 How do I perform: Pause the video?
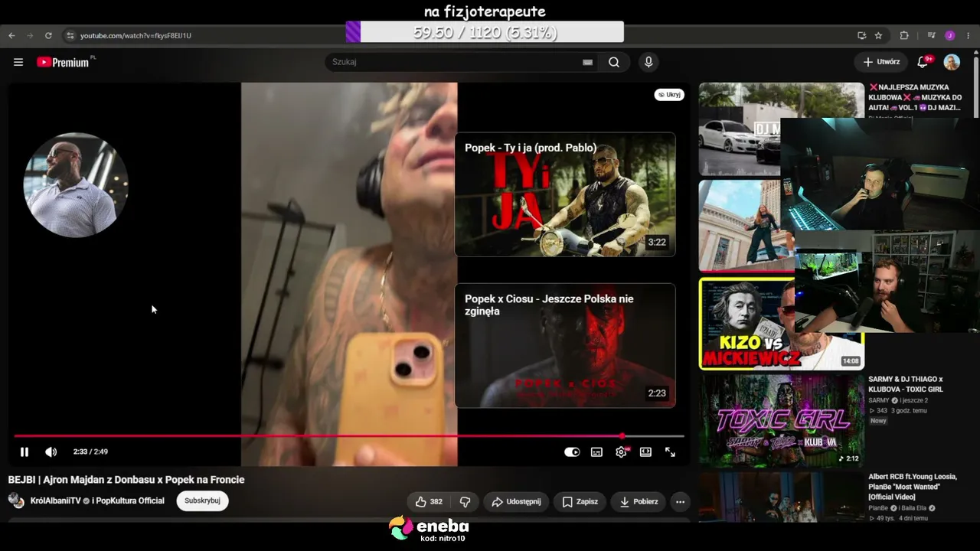pos(24,452)
